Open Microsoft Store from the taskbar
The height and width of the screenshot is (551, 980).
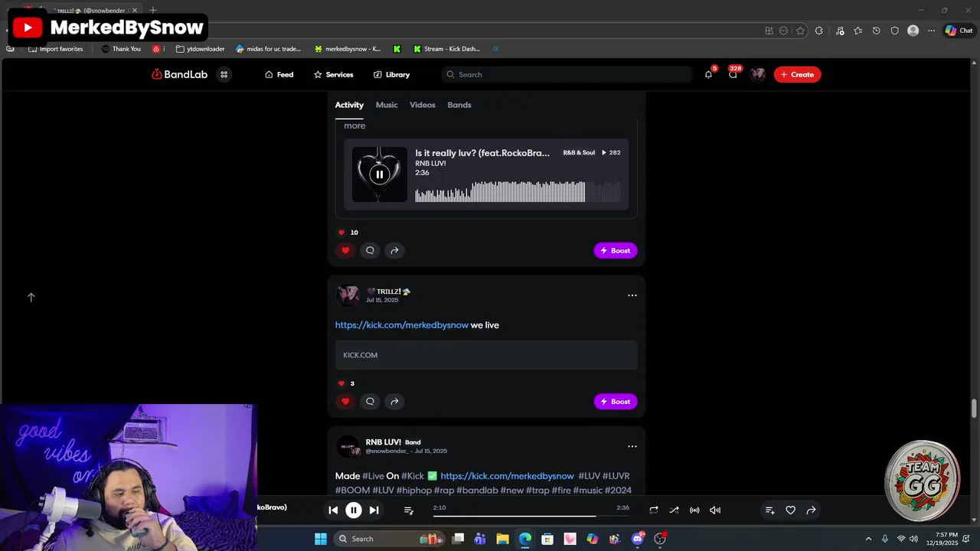tap(547, 539)
